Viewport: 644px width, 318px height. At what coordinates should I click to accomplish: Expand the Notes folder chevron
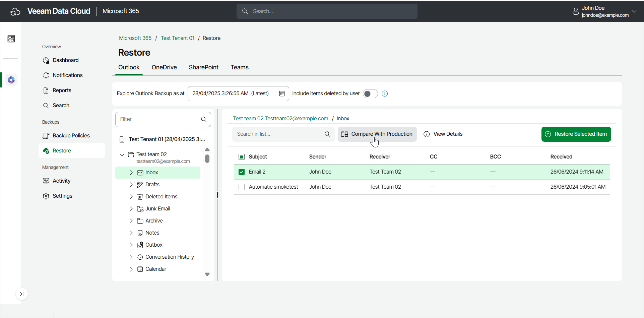(131, 233)
